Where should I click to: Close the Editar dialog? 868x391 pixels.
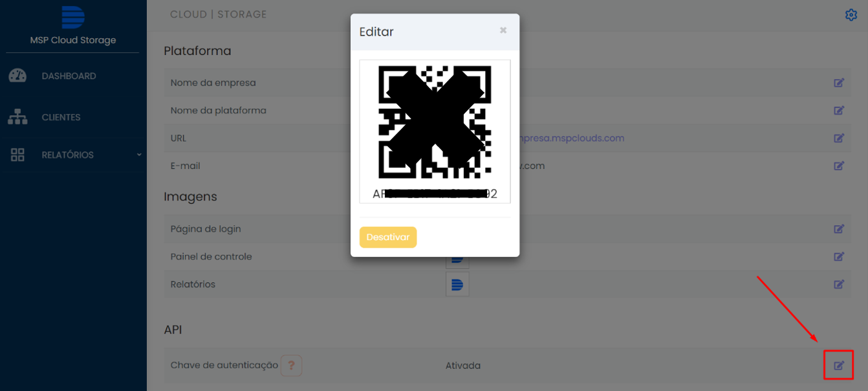[503, 30]
